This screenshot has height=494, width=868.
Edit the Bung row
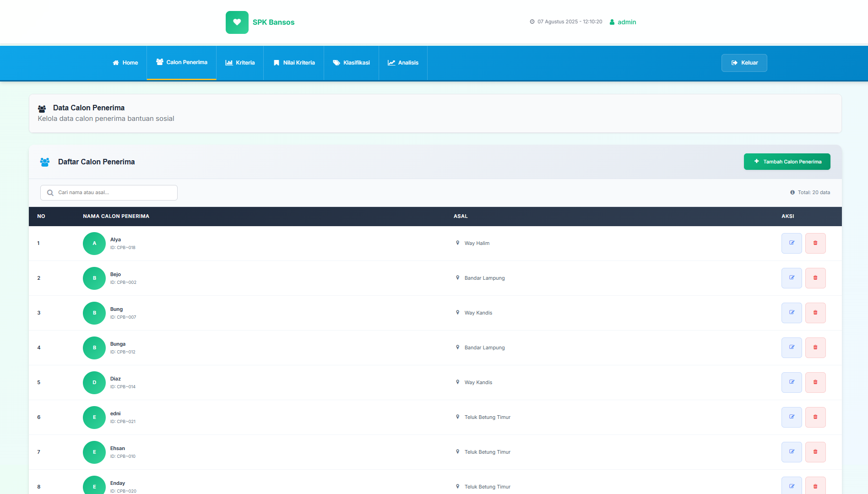[792, 313]
